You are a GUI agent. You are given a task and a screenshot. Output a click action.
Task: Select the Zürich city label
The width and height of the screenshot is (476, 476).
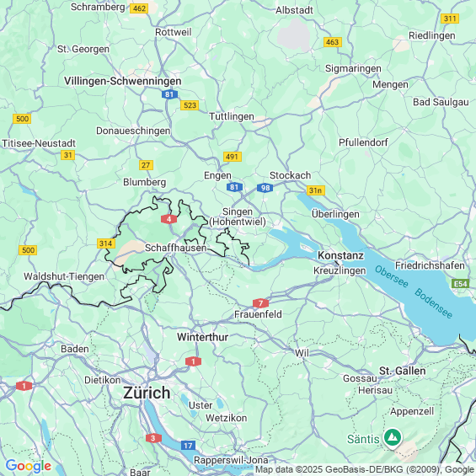pos(147,393)
